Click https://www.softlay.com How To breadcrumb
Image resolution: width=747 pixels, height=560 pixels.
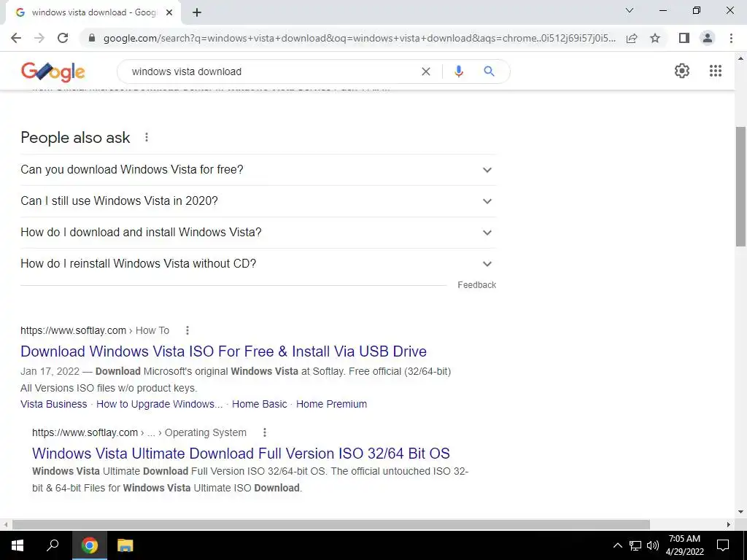point(95,330)
